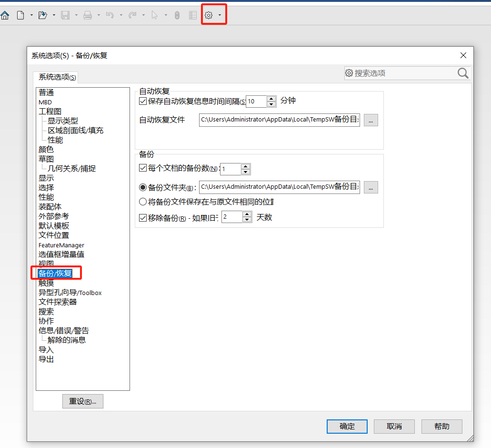
Task: Open the dropdown arrow beside New document
Action: pyautogui.click(x=31, y=15)
